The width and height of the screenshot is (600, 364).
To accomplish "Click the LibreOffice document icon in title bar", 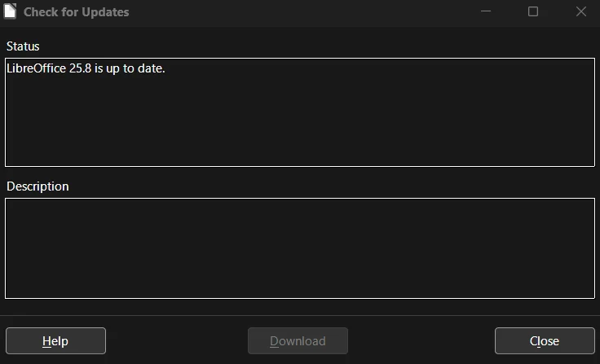I will [10, 11].
